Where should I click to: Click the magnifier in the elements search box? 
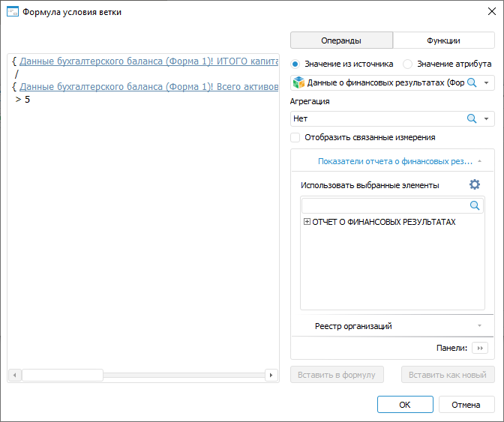coord(475,205)
